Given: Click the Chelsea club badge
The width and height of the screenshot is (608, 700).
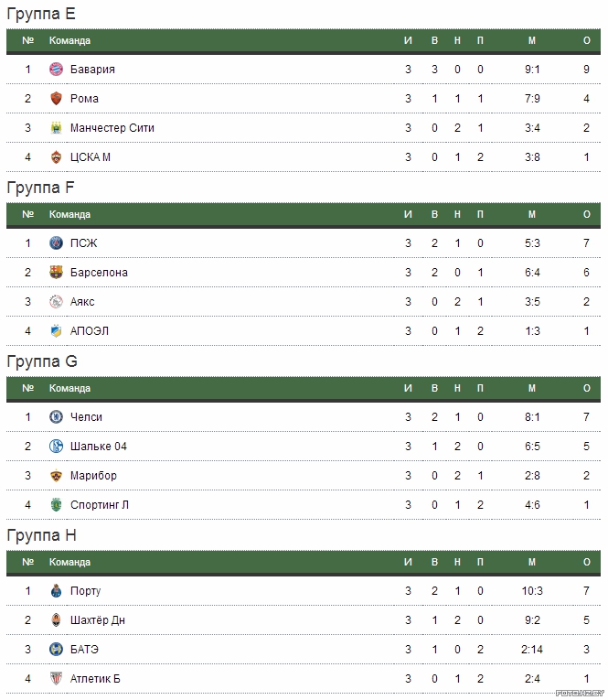Looking at the screenshot, I should tap(56, 417).
